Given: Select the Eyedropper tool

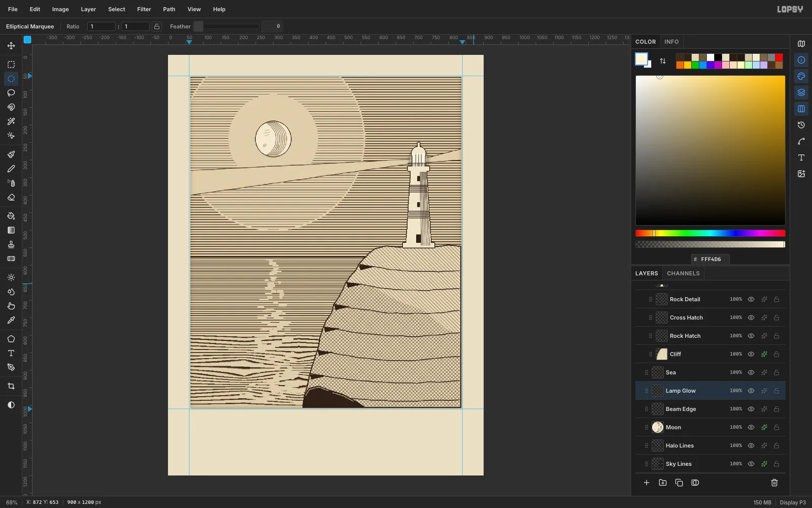Looking at the screenshot, I should (11, 320).
